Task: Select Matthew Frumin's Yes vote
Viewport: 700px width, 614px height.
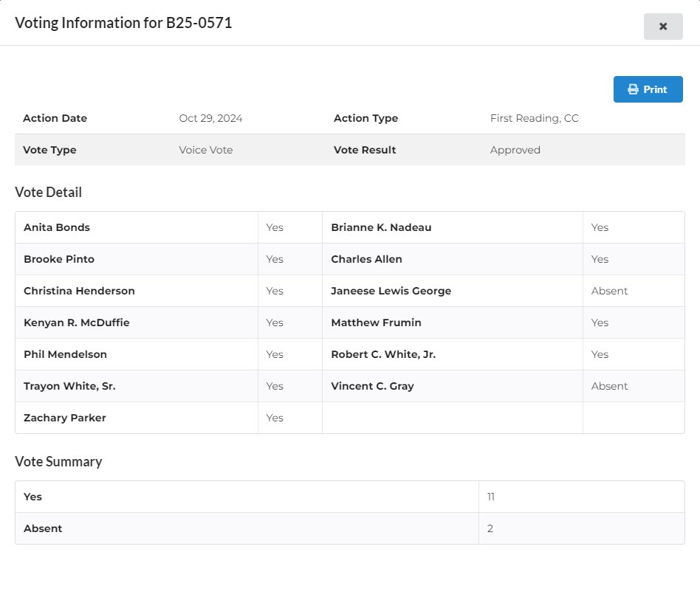Action: pos(600,322)
